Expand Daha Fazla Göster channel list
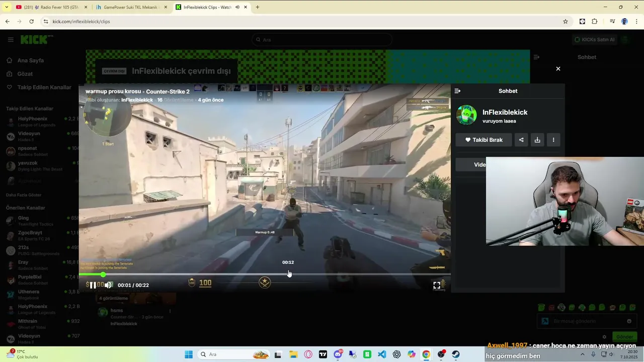The image size is (644, 362). [x=24, y=195]
